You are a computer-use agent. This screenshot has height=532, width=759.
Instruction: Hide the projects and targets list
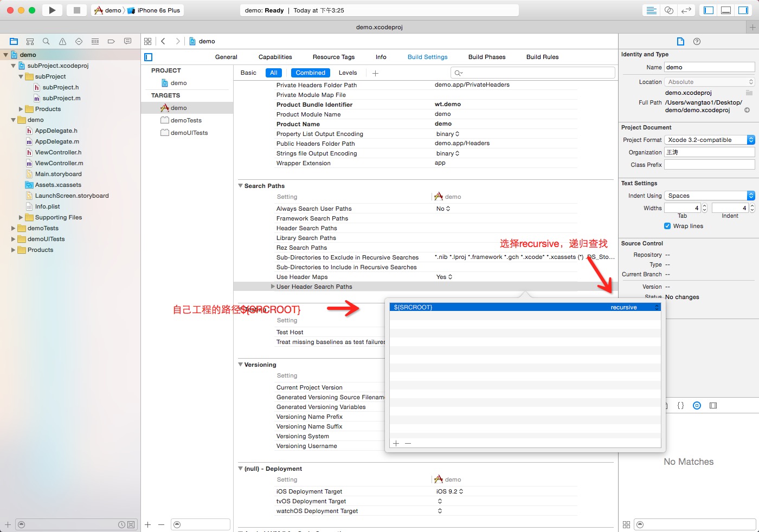(149, 57)
